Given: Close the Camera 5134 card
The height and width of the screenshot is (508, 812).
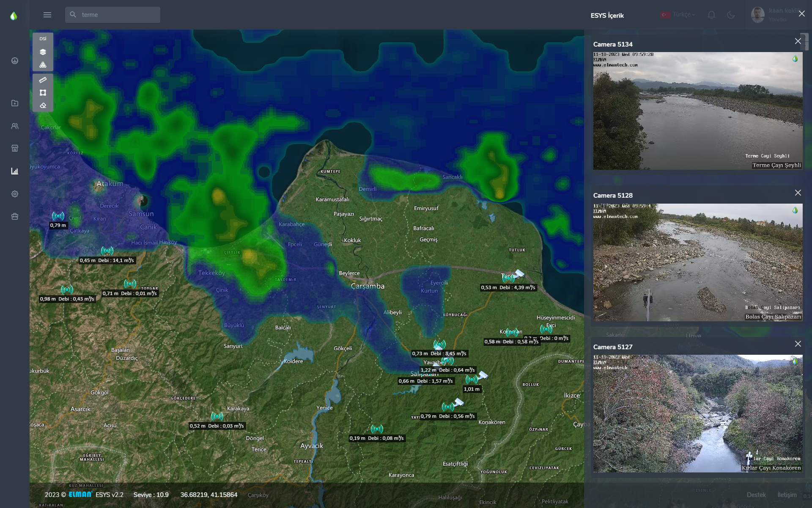Looking at the screenshot, I should (x=798, y=41).
